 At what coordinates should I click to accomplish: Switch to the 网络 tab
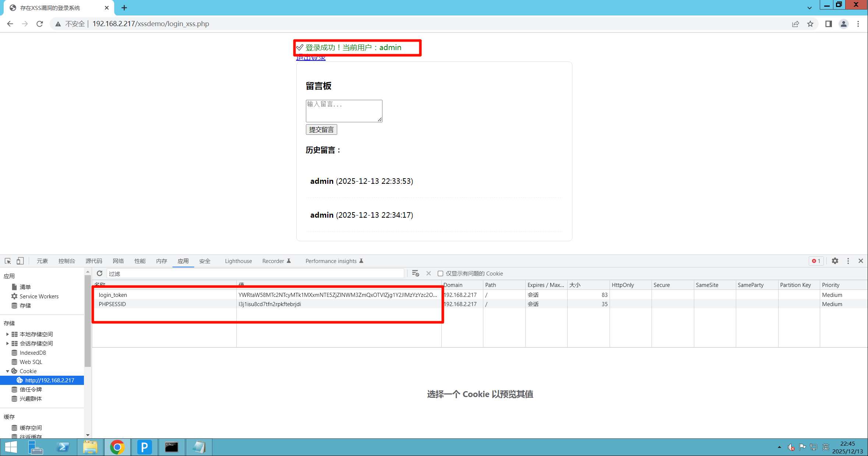point(118,261)
